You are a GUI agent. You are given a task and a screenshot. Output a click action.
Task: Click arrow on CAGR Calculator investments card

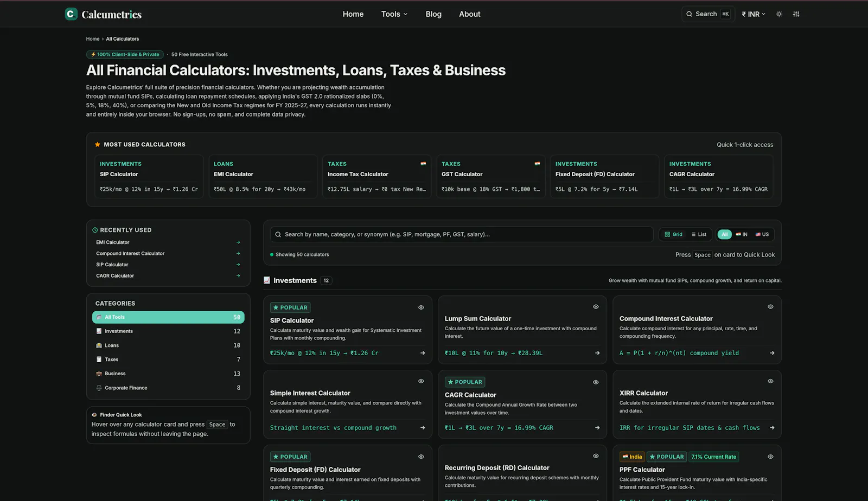pos(597,428)
